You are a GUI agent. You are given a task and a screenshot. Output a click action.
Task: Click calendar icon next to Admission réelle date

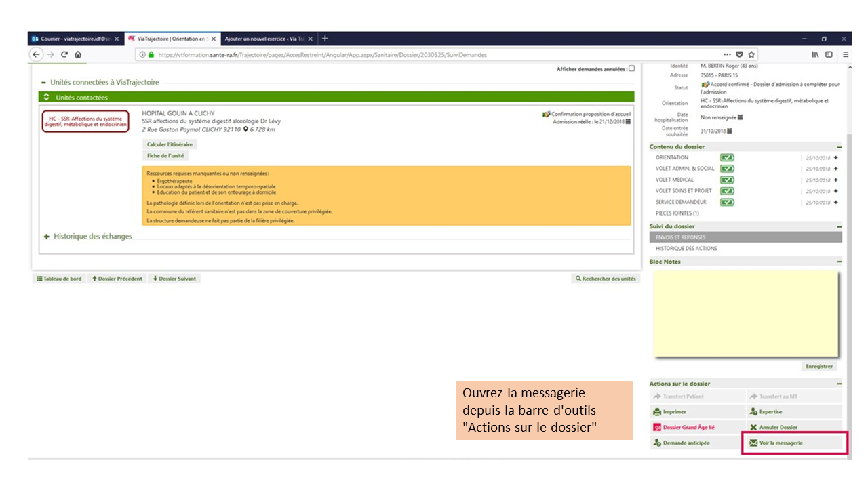click(x=628, y=121)
